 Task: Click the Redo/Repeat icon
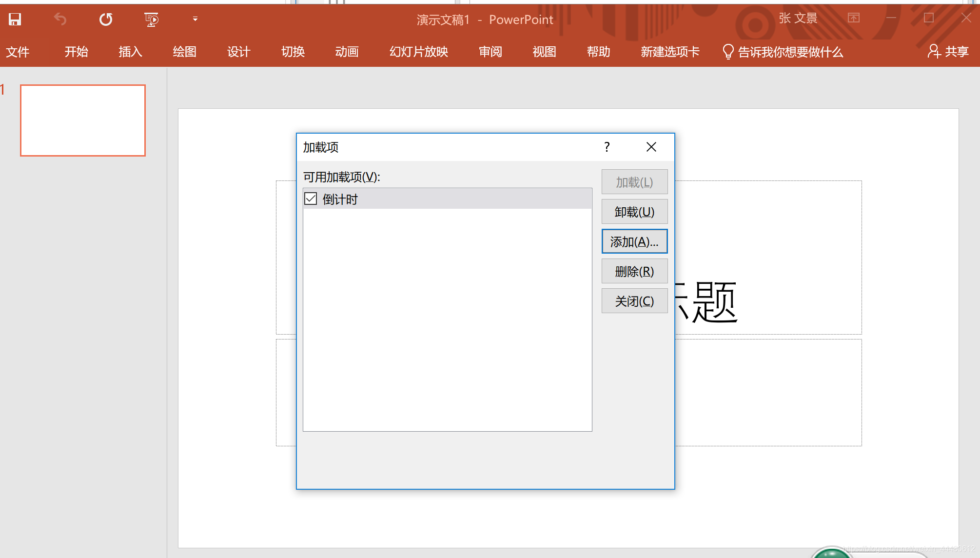[x=105, y=20]
